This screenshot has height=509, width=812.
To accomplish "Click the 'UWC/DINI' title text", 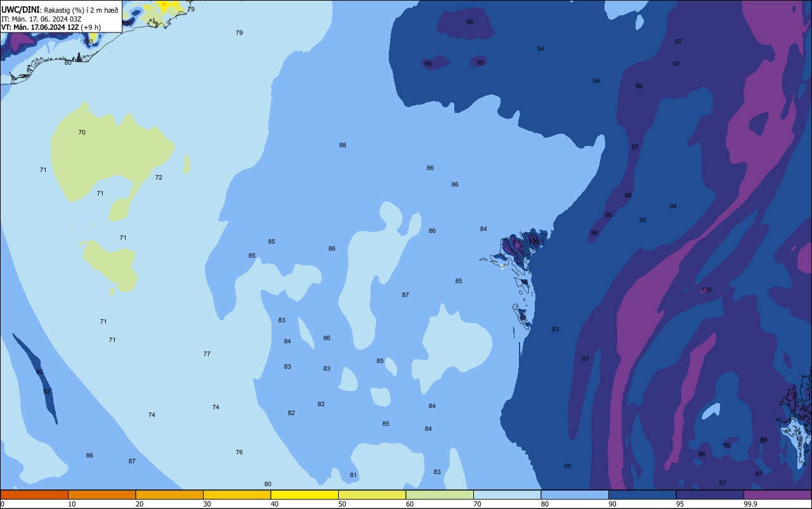I will (x=21, y=10).
